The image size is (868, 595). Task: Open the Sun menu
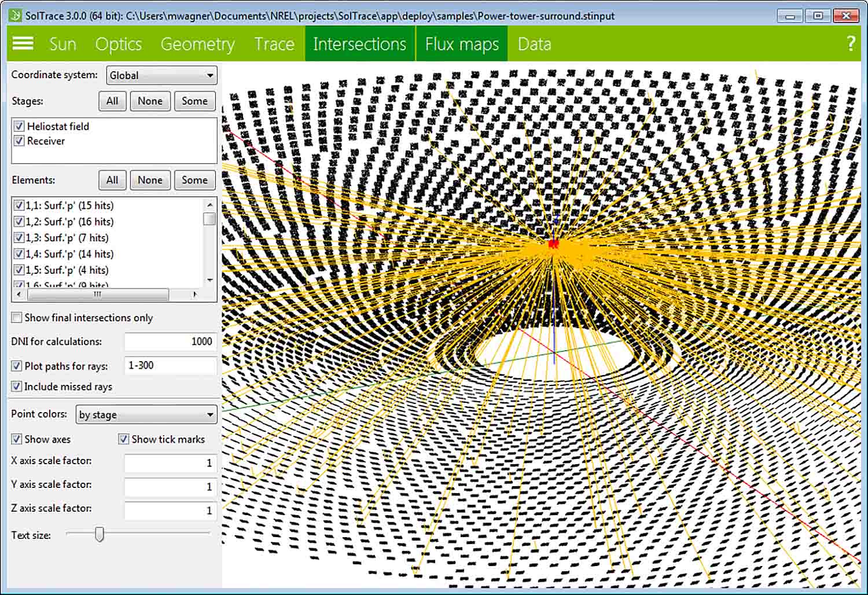[63, 43]
